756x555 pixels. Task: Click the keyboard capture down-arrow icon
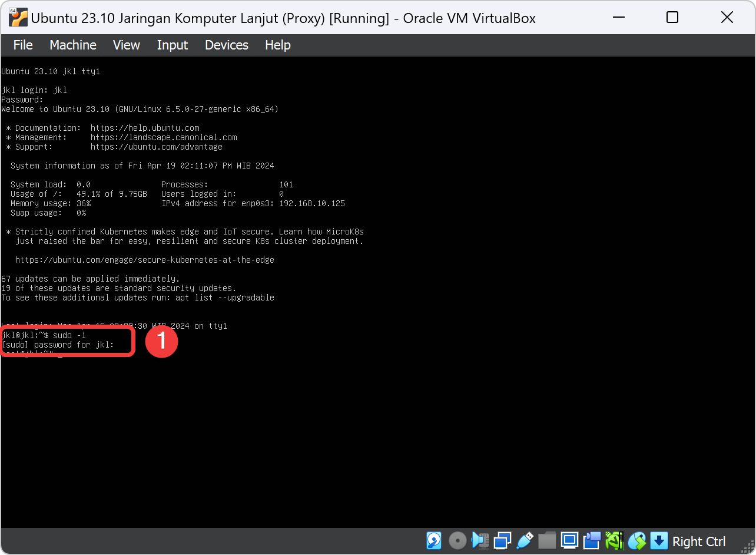(x=659, y=540)
